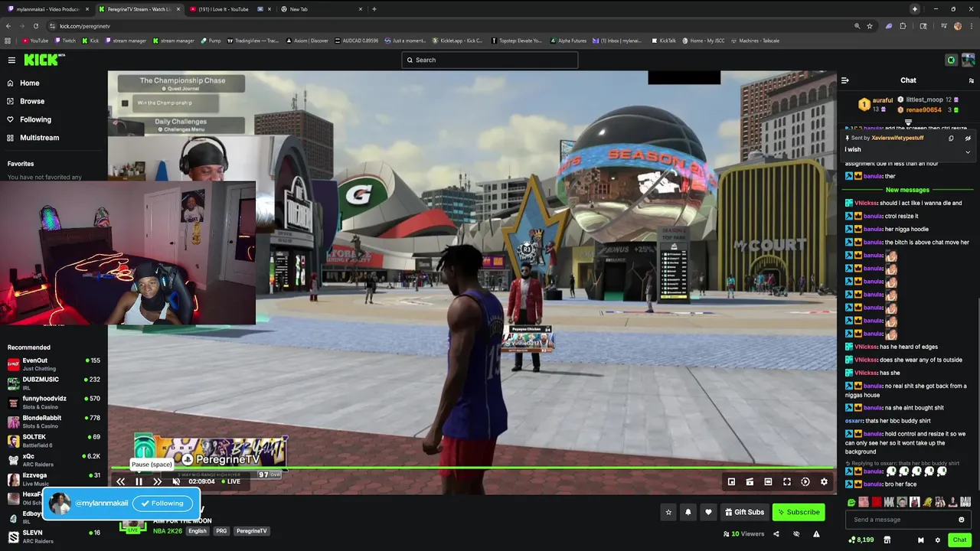980x551 pixels.
Task: Share the stream
Action: pos(776,534)
